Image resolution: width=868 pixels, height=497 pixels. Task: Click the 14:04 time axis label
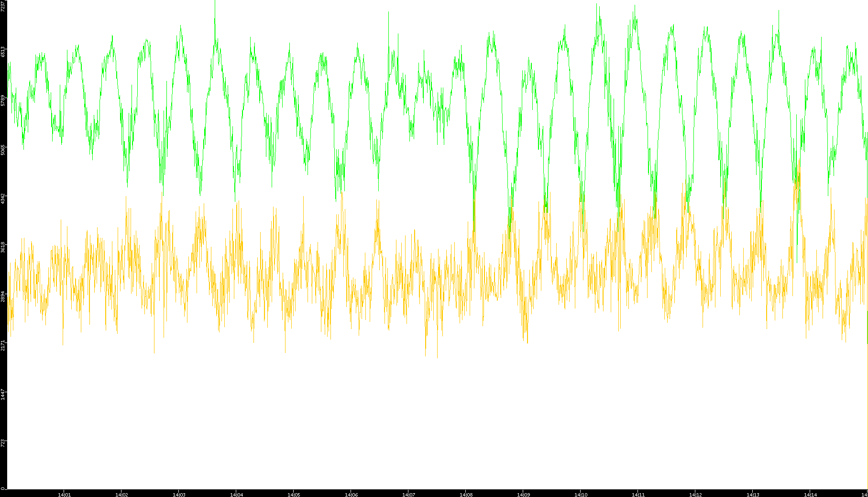[x=236, y=494]
